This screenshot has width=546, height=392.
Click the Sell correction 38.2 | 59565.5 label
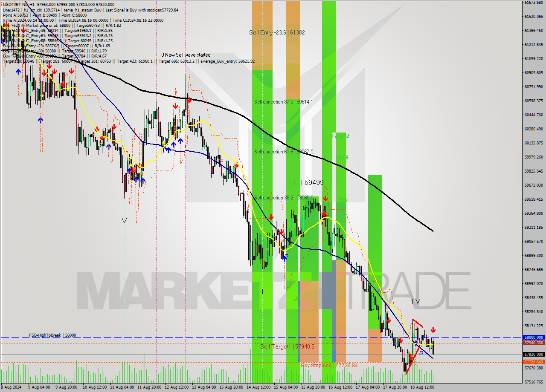(284, 198)
